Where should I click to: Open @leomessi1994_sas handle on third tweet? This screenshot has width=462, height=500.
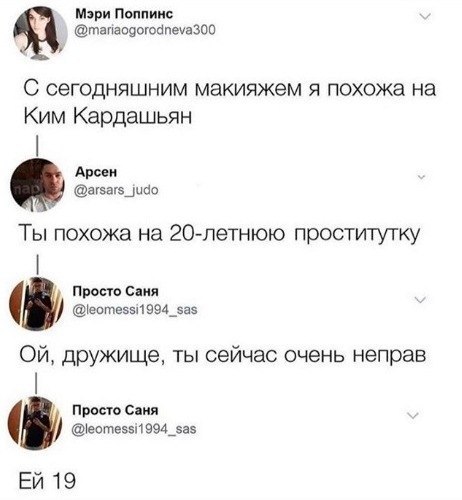click(x=135, y=310)
